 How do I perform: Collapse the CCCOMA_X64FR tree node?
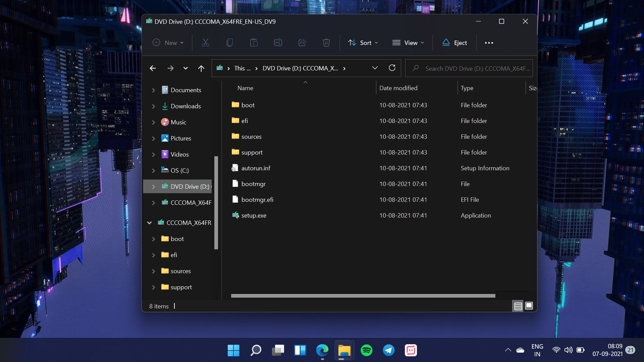pos(150,223)
